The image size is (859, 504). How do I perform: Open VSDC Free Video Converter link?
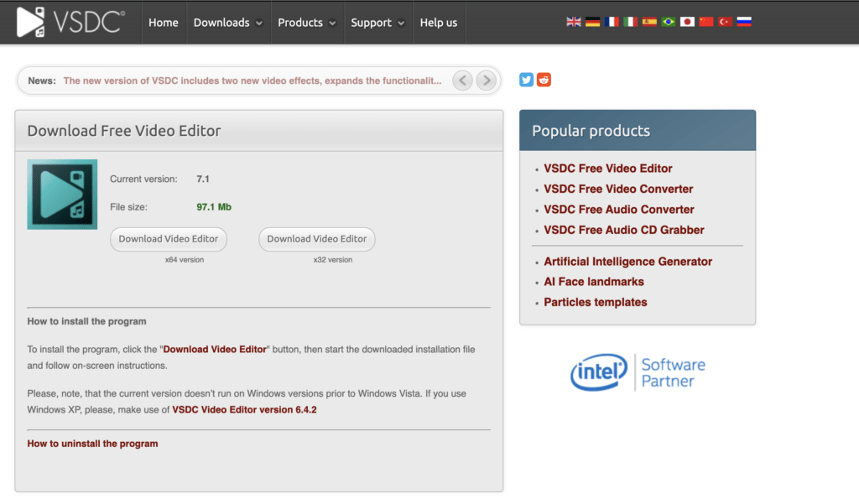coord(618,189)
